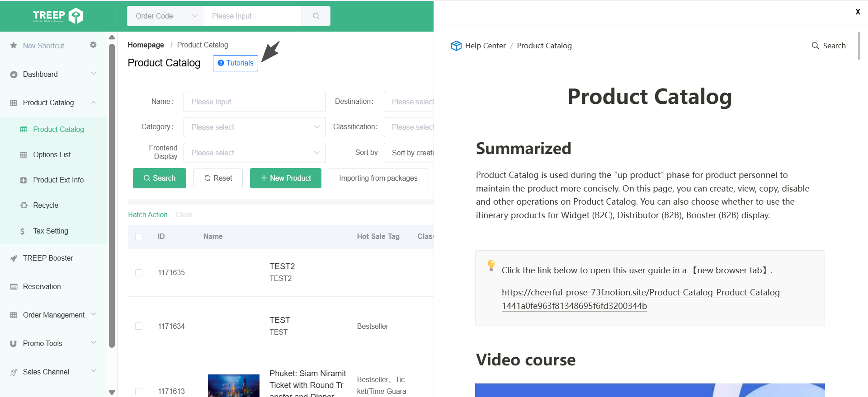Click the Options List icon
This screenshot has height=397, width=868.
tap(24, 154)
